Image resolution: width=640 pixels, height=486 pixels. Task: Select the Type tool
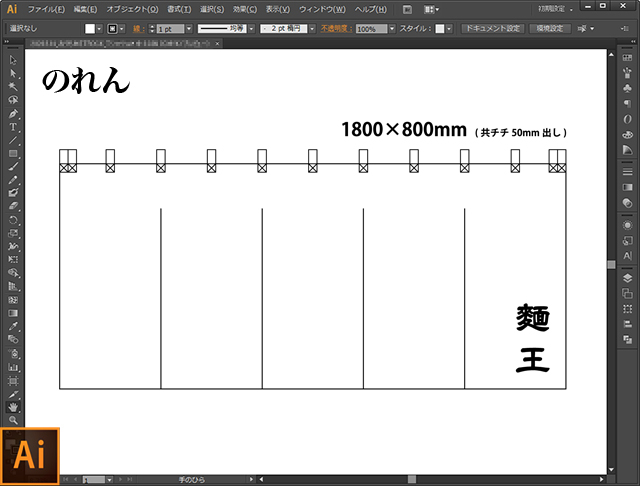(x=13, y=127)
